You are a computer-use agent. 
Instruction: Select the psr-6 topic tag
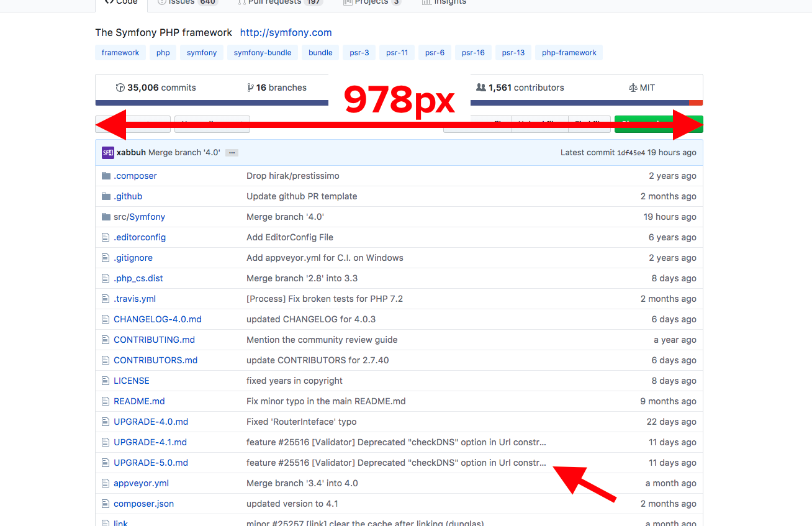(x=435, y=53)
